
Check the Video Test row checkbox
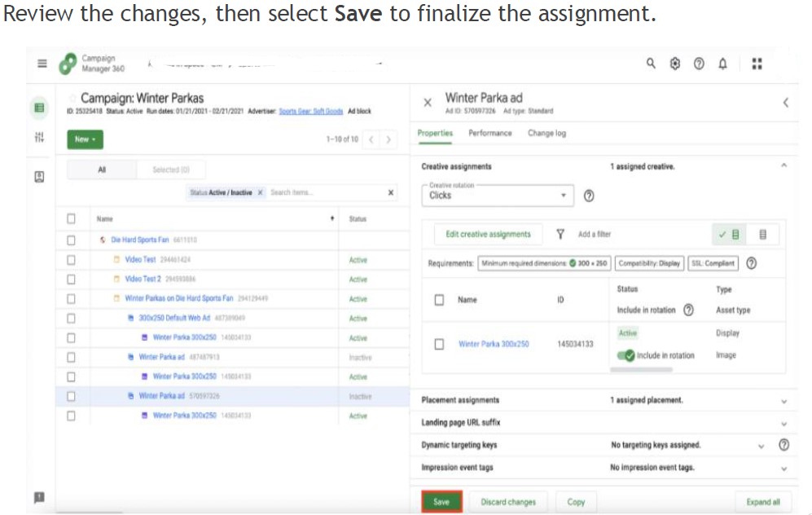coord(71,260)
